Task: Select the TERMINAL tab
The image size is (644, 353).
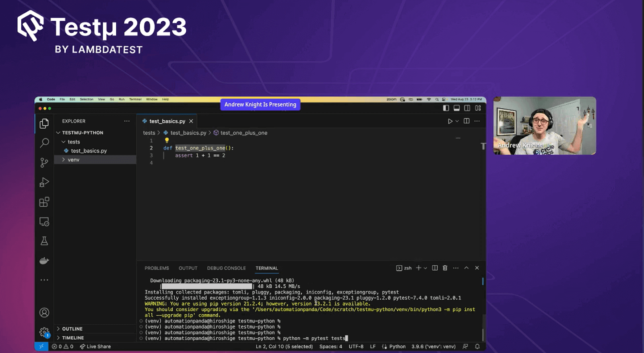Action: pos(266,268)
